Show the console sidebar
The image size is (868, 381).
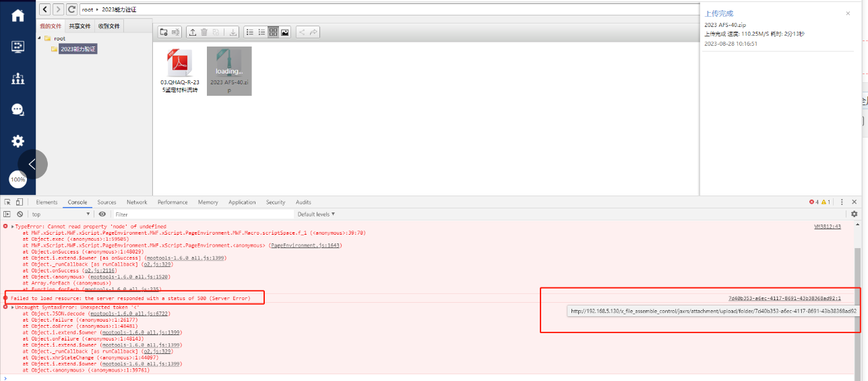tap(7, 214)
